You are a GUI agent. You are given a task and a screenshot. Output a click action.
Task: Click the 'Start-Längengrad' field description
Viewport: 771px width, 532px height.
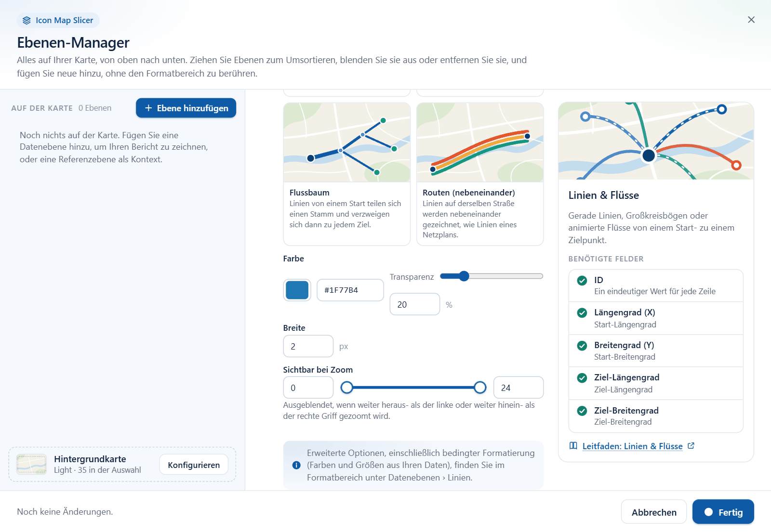pyautogui.click(x=625, y=324)
